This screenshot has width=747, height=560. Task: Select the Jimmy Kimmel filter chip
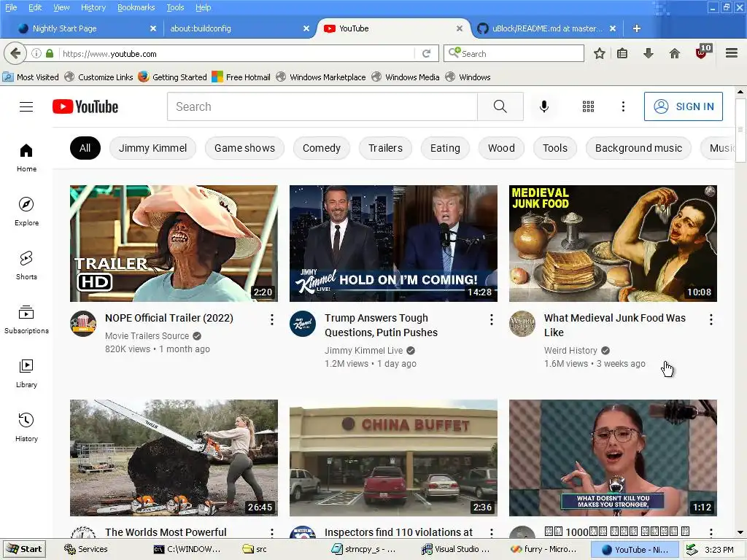(152, 148)
